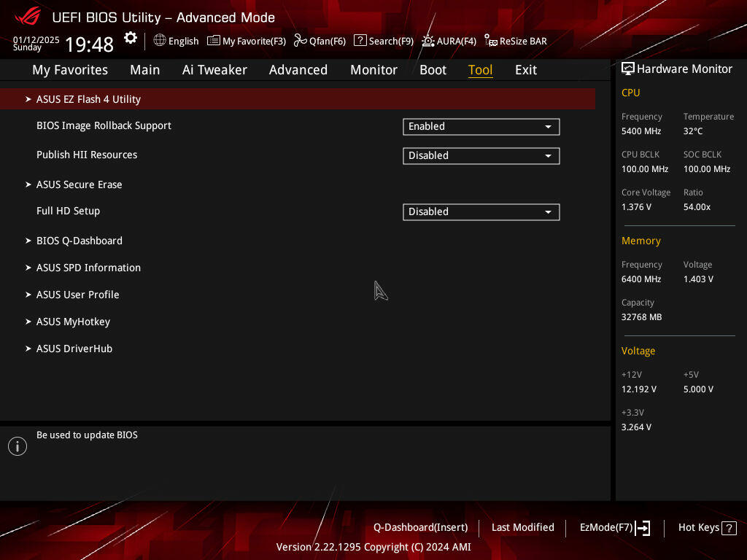Click Last Modified in footer
This screenshot has width=747, height=560.
[522, 528]
